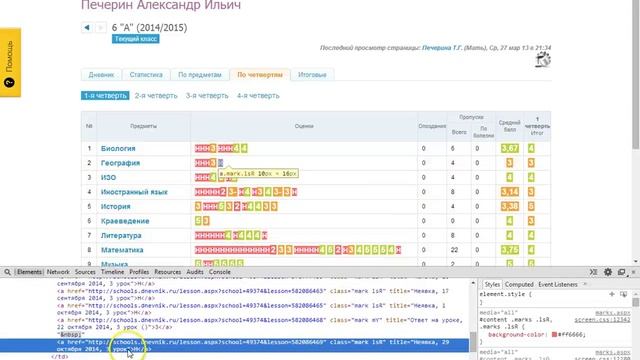Toggle element state icon in Styles pane
The height and width of the screenshot is (360, 640).
click(623, 294)
